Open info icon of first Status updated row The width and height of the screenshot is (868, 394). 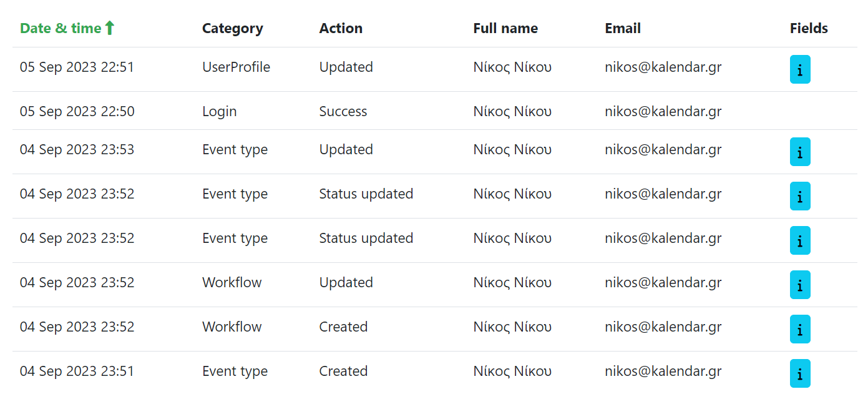coord(799,196)
